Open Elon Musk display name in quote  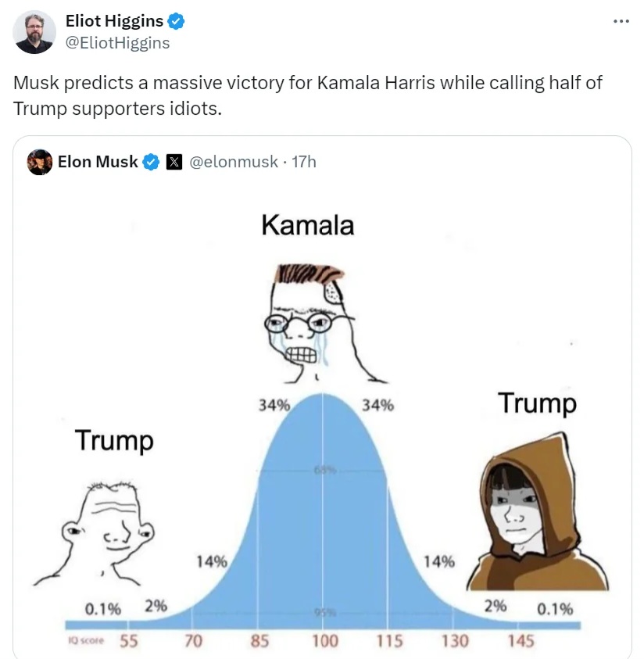coord(98,162)
